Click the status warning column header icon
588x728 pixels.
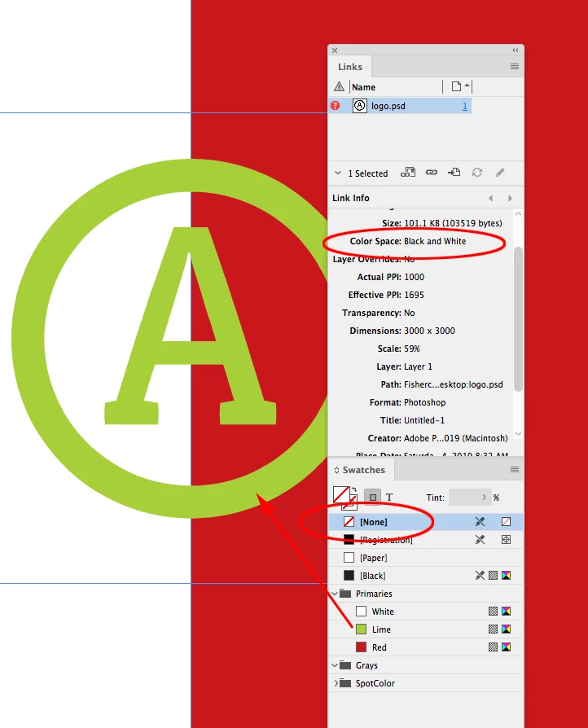tap(339, 87)
